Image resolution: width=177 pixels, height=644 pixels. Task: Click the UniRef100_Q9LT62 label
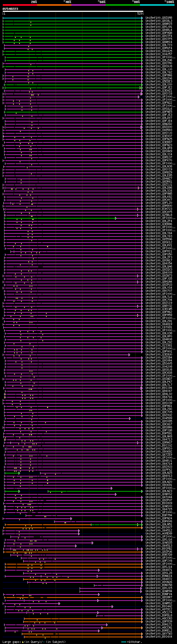pyautogui.click(x=159, y=73)
